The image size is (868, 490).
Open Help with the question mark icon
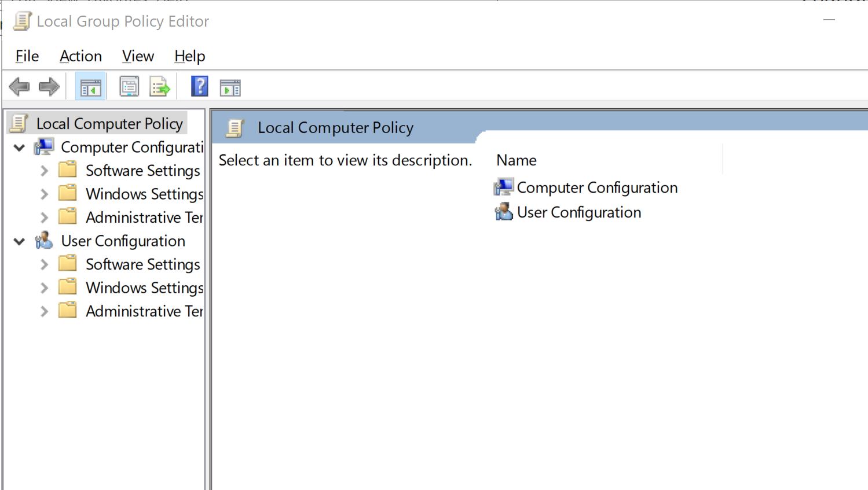[x=200, y=87]
